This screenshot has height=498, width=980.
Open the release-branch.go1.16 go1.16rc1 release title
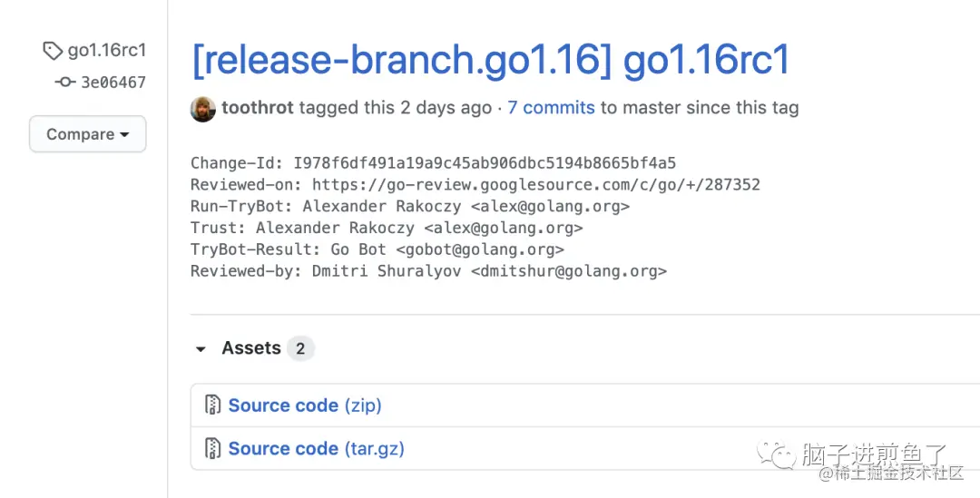click(490, 60)
